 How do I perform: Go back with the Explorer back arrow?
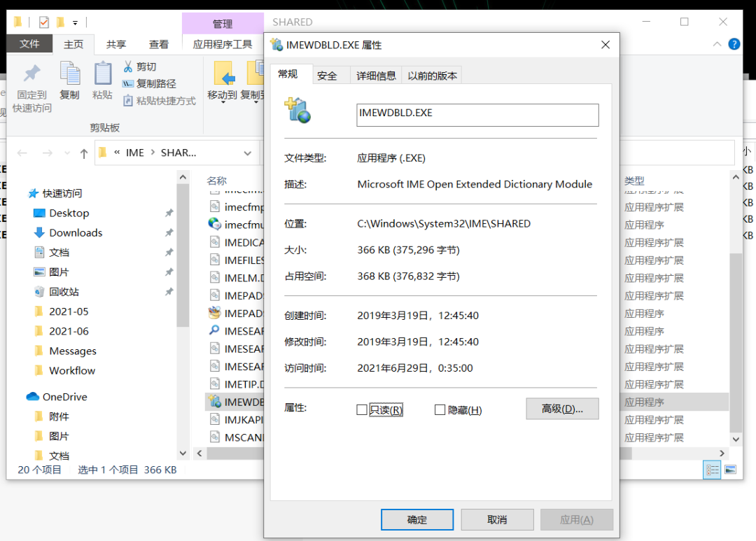(22, 153)
